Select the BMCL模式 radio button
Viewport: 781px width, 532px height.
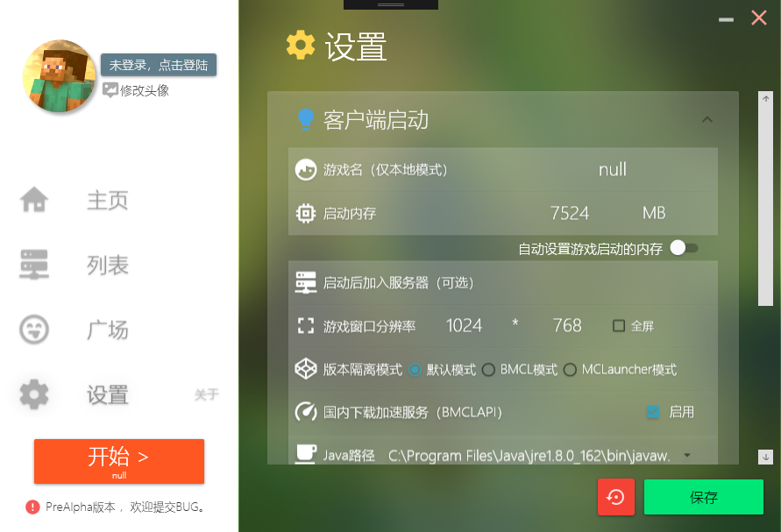(488, 370)
